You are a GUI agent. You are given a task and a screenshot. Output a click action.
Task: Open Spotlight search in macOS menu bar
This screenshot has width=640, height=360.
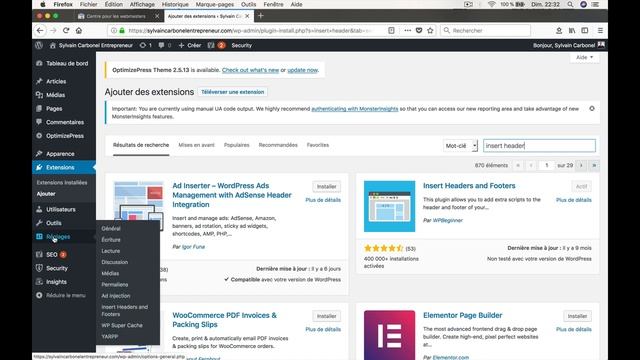pyautogui.click(x=570, y=4)
